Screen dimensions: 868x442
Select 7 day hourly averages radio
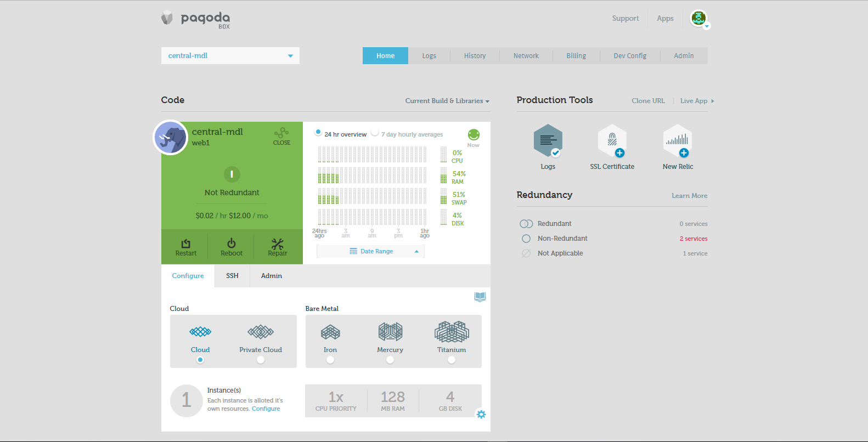tap(375, 132)
